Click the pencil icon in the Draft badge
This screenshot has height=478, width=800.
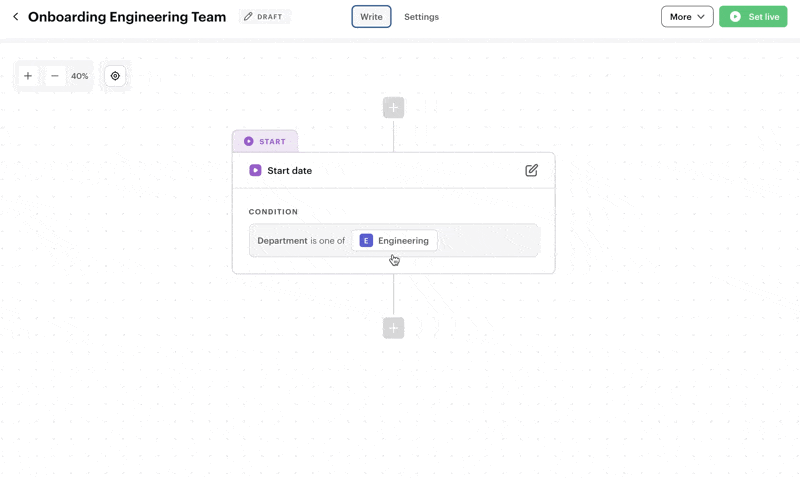point(248,17)
